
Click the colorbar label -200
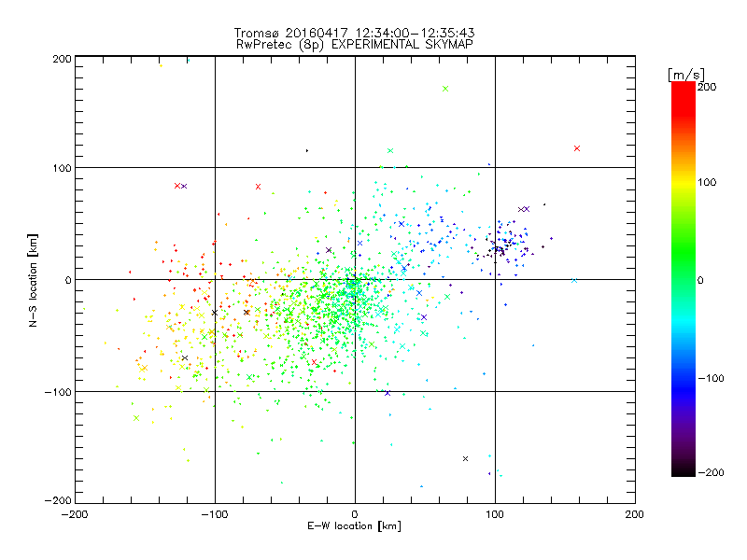(x=711, y=472)
